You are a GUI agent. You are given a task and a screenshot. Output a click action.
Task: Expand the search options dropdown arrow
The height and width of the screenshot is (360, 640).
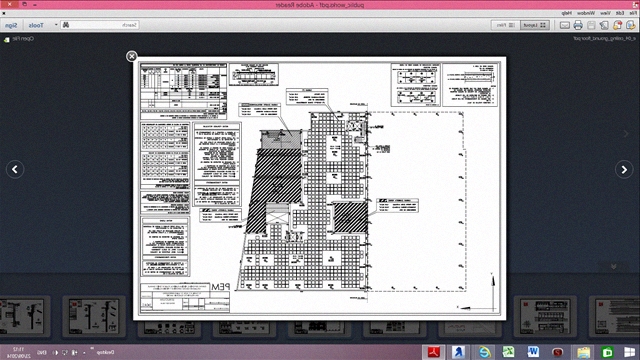click(56, 25)
